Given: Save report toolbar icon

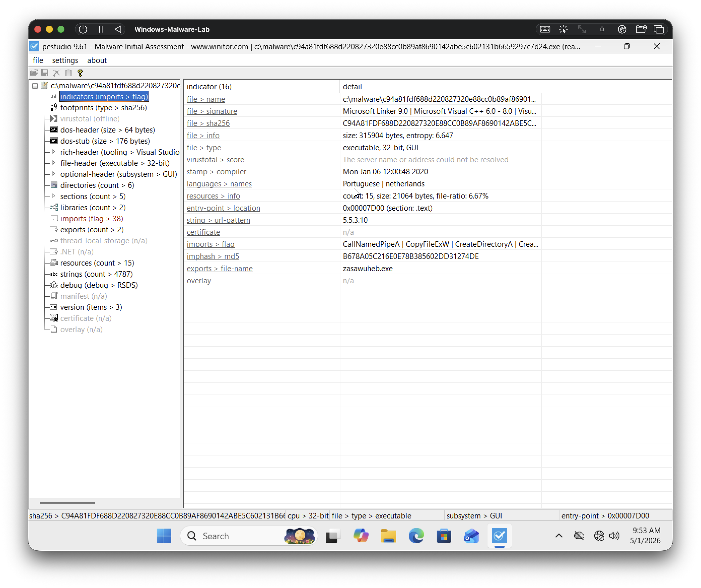Looking at the screenshot, I should [x=45, y=73].
